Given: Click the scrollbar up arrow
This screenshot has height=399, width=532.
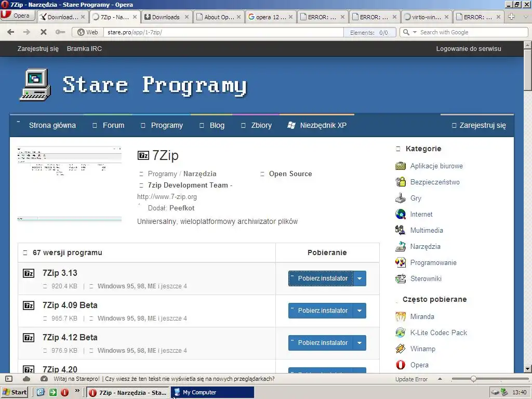Looking at the screenshot, I should pyautogui.click(x=528, y=45).
